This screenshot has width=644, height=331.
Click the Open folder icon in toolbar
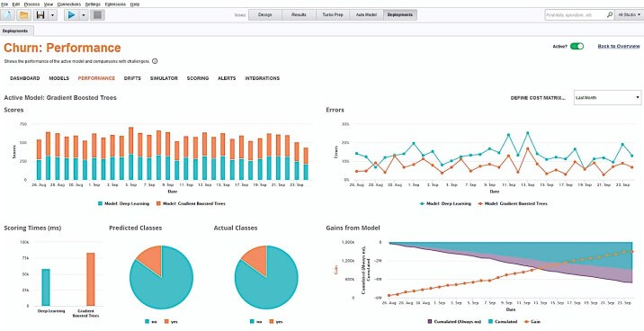coord(24,15)
